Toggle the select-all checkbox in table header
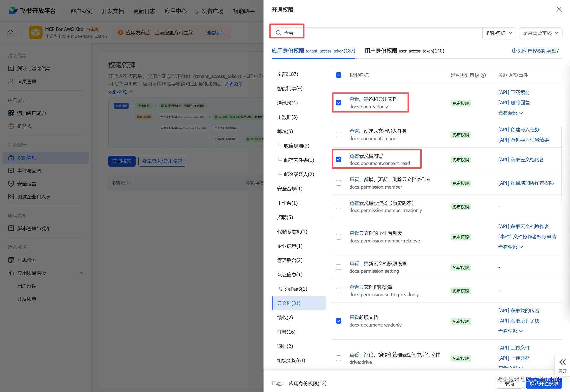 tap(338, 75)
